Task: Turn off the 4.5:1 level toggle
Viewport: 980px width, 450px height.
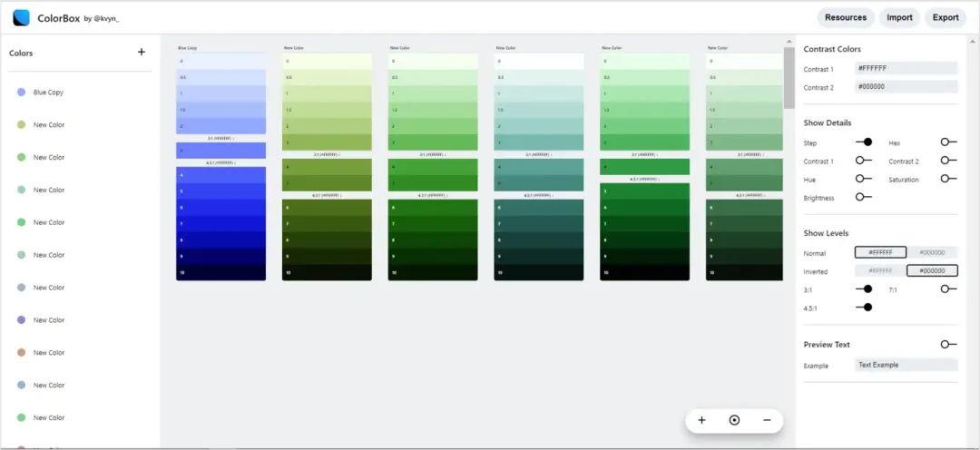Action: [864, 307]
